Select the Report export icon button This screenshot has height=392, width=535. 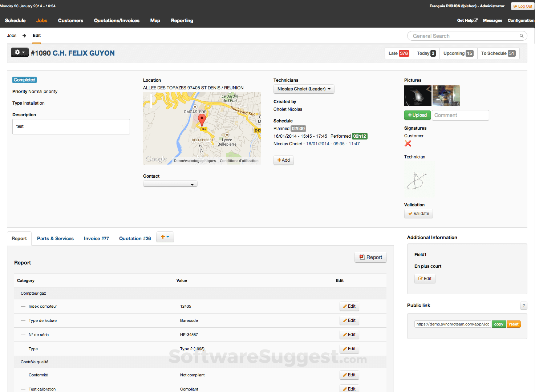(x=370, y=257)
